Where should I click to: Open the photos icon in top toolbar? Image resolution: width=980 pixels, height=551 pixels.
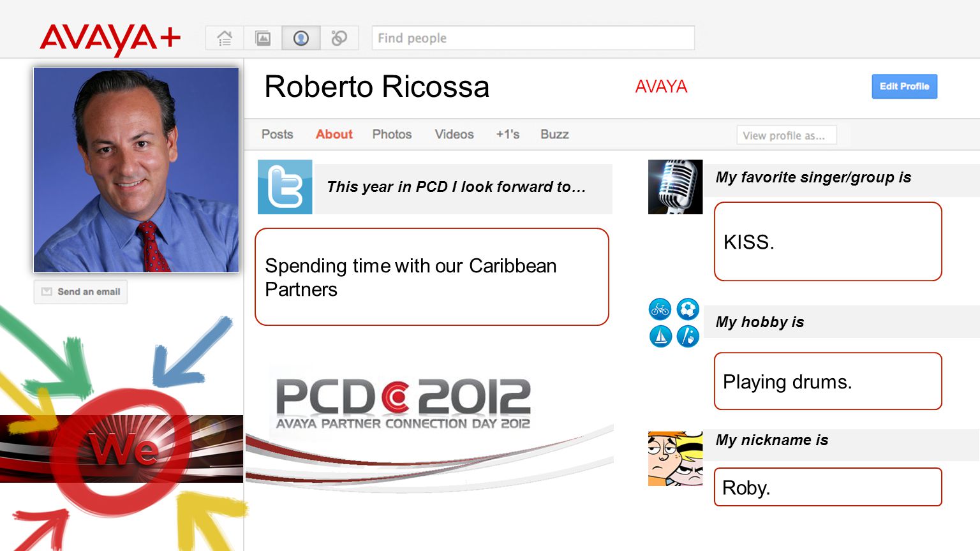coord(263,38)
